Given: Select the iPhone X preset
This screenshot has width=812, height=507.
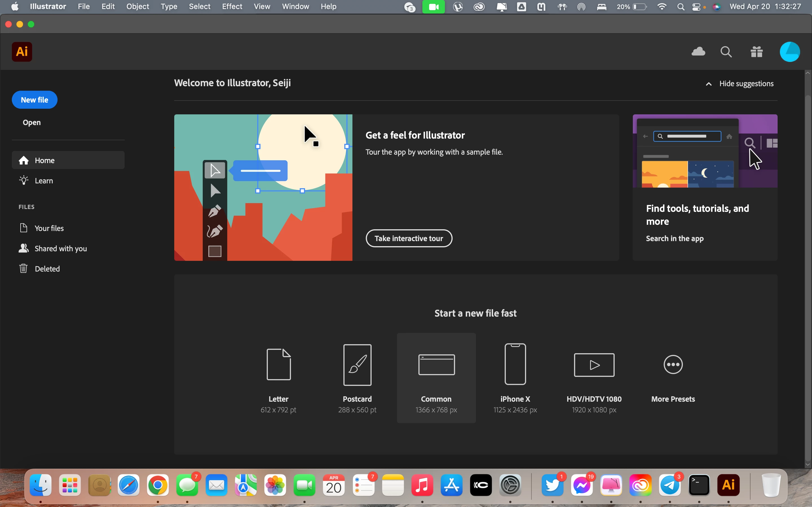Looking at the screenshot, I should 515,364.
